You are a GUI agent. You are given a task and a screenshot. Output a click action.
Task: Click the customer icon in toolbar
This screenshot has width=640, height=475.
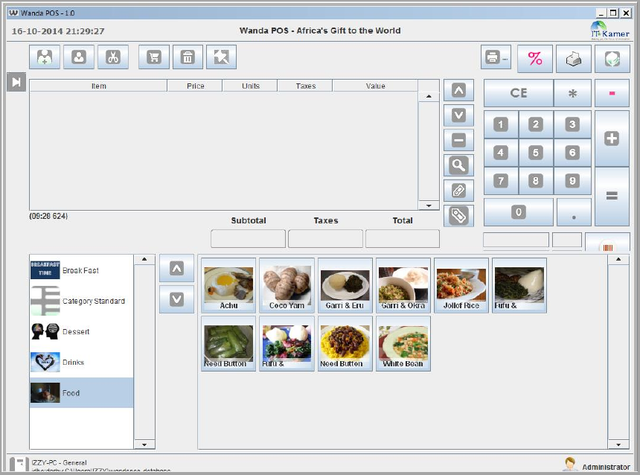(79, 57)
